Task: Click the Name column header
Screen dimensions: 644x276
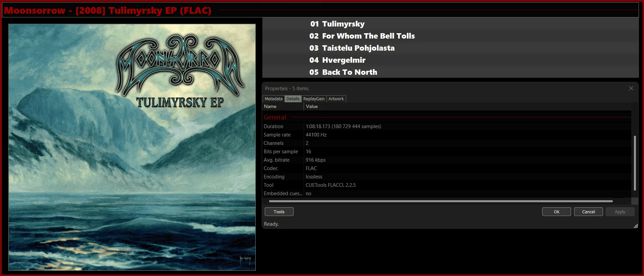Action: pos(283,106)
